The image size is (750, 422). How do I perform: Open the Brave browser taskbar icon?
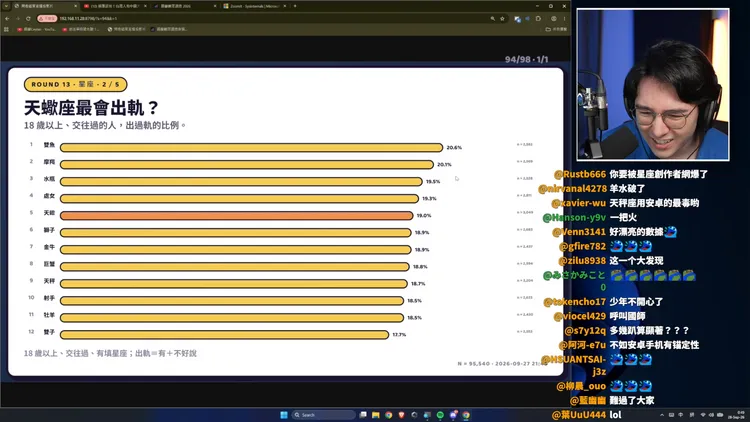(x=401, y=415)
